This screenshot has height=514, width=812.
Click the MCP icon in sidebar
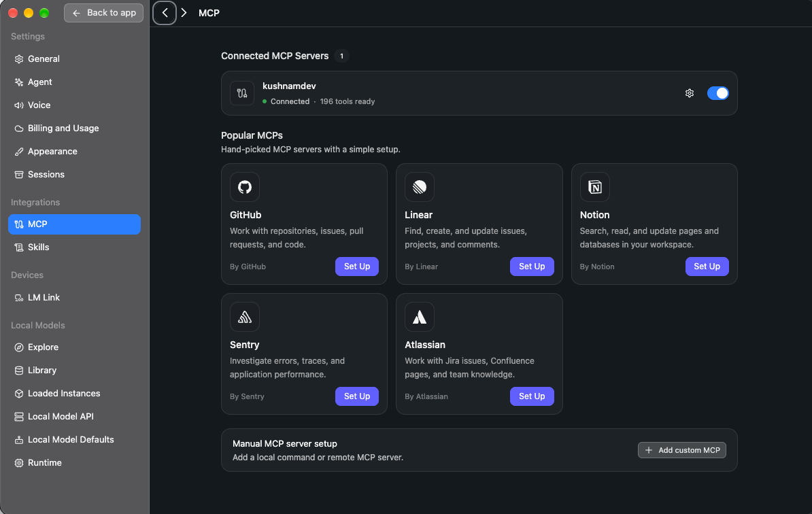(x=19, y=224)
